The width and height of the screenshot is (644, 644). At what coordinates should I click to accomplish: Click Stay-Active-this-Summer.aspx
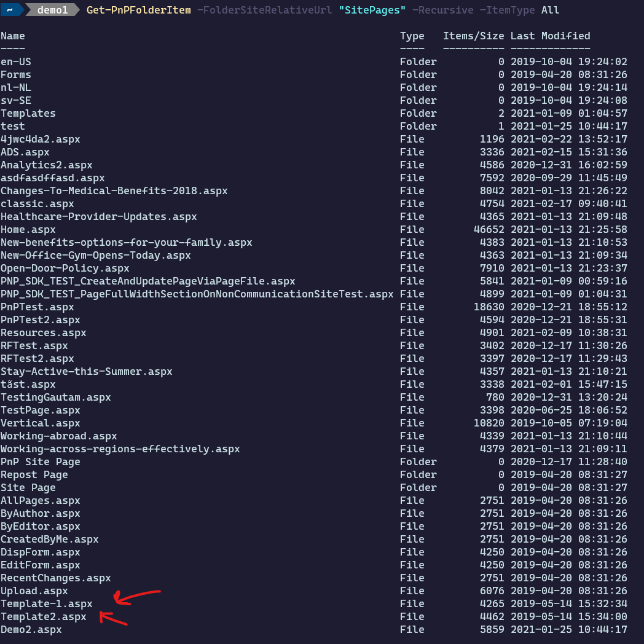pyautogui.click(x=86, y=372)
